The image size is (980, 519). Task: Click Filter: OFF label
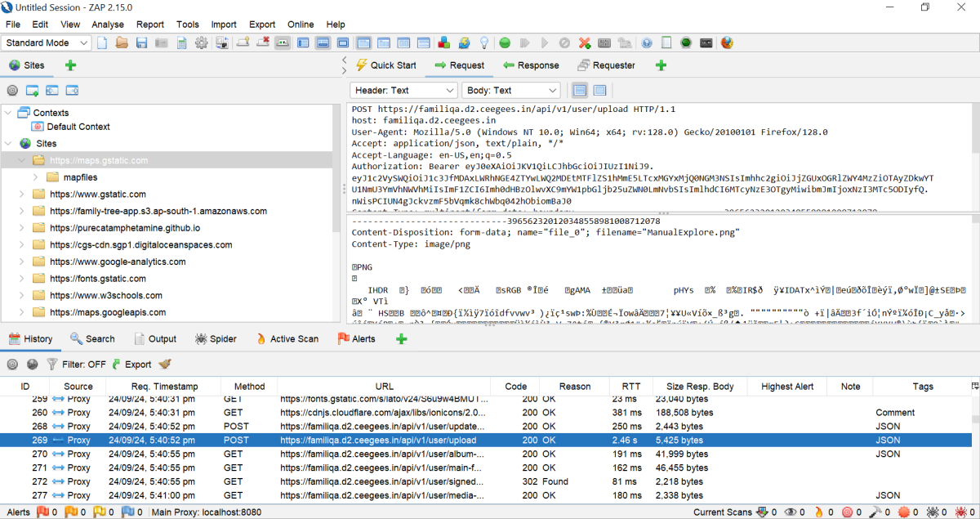[x=84, y=365]
